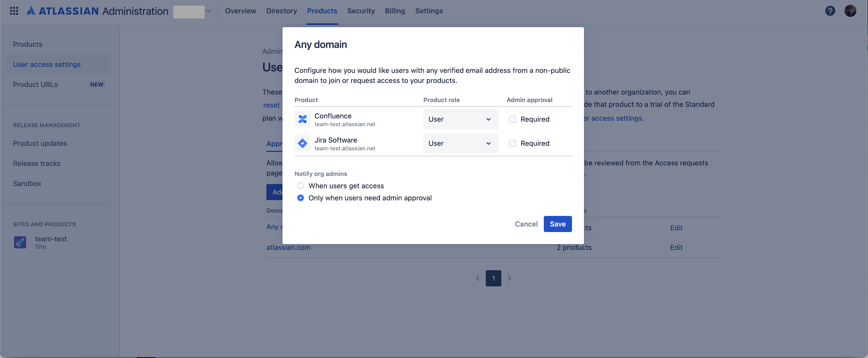Open the atlassian.com domain link

(x=288, y=247)
